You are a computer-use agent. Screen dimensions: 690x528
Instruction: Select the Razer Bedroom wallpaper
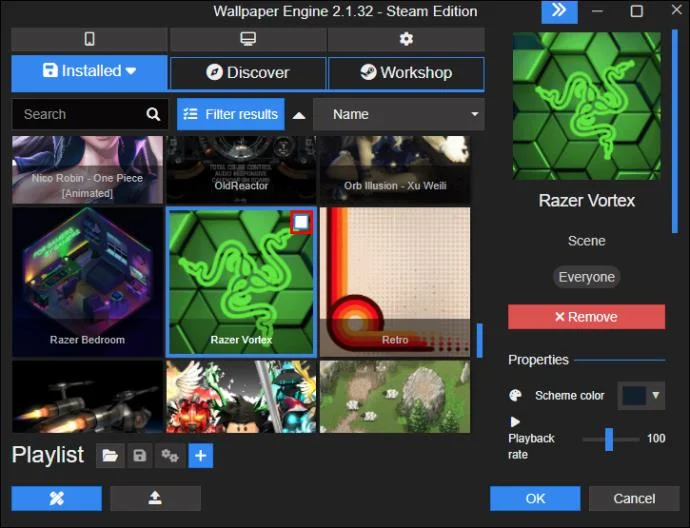[x=87, y=282]
